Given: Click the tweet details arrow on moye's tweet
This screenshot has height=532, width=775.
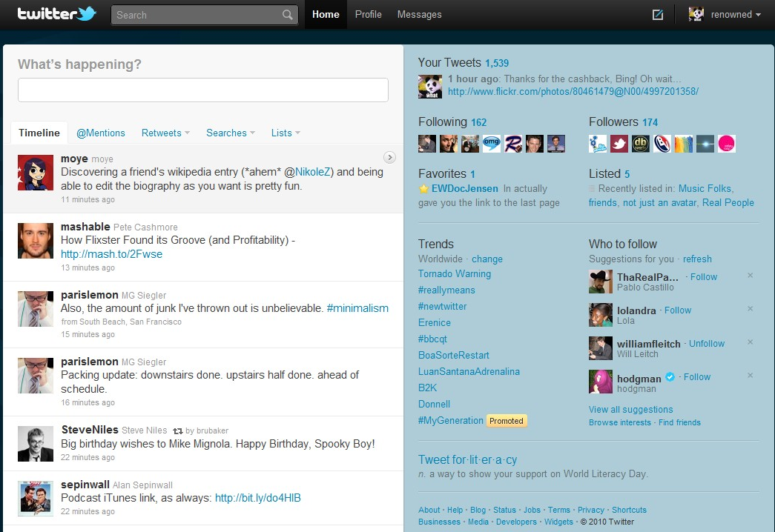Looking at the screenshot, I should click(389, 158).
